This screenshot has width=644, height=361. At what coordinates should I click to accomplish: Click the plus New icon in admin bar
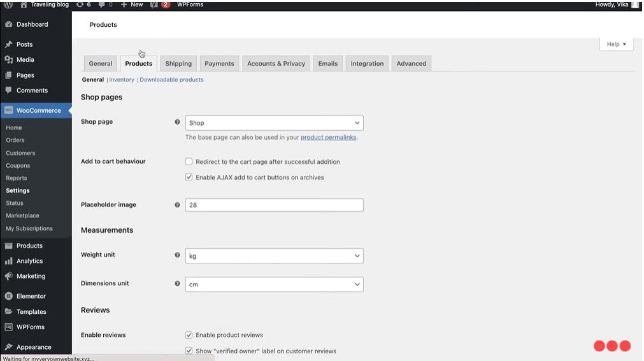[x=124, y=4]
